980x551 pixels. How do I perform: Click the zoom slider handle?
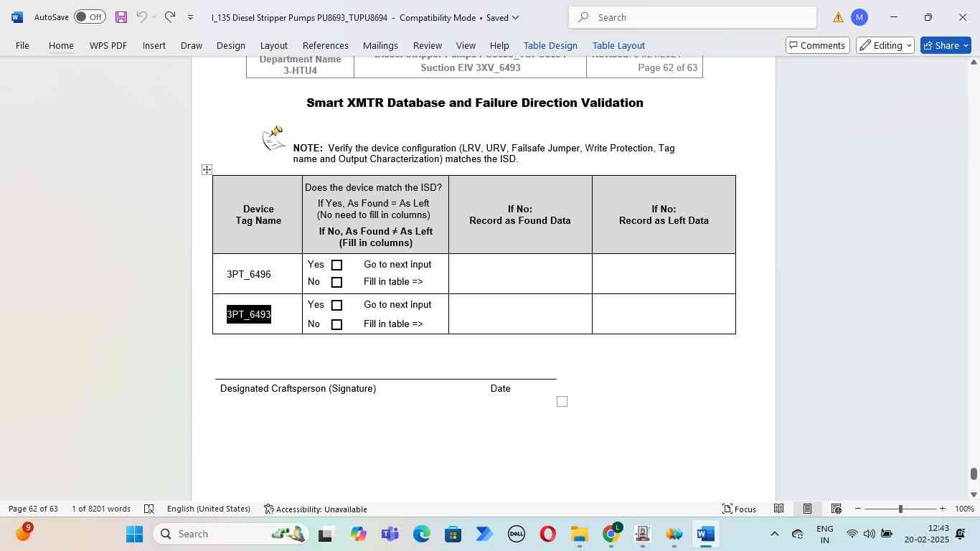900,509
